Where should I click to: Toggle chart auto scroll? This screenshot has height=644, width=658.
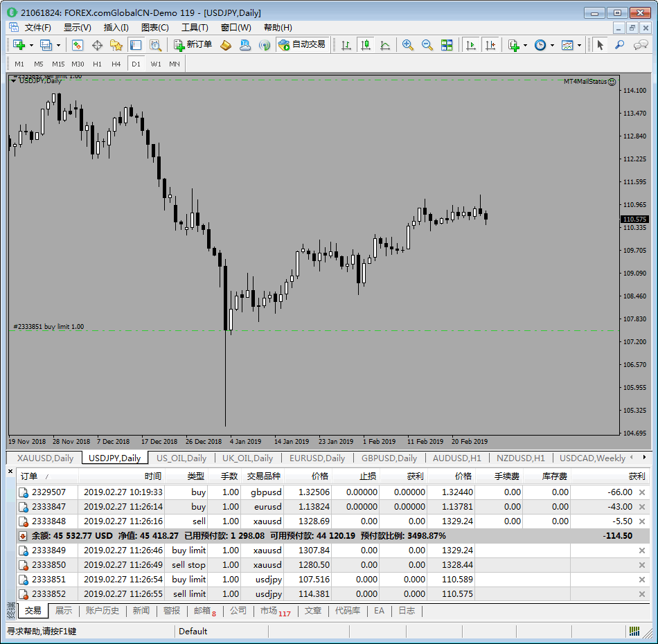[471, 45]
